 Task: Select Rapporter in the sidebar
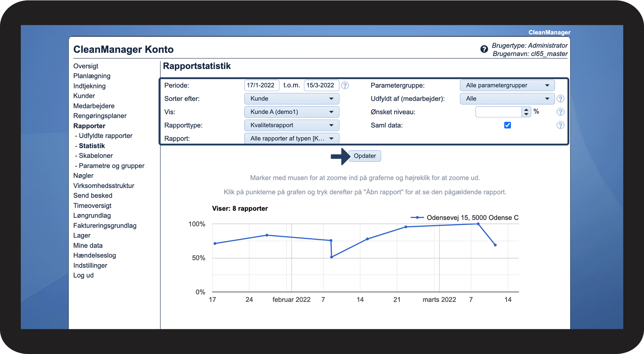pos(89,126)
